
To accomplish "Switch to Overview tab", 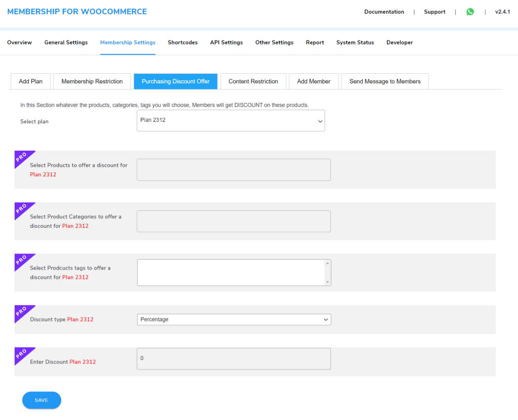I will [20, 42].
